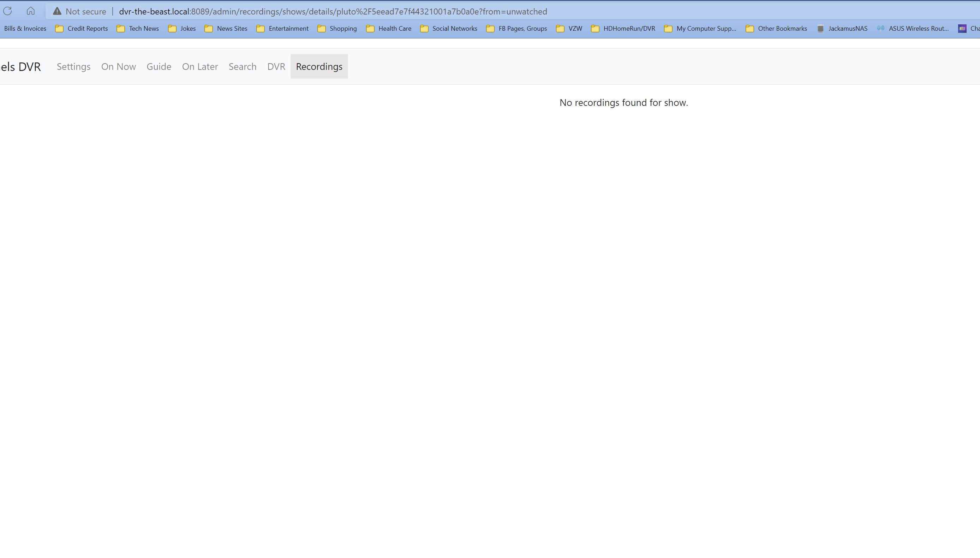Expand the News Sites bookmark folder

tap(226, 28)
